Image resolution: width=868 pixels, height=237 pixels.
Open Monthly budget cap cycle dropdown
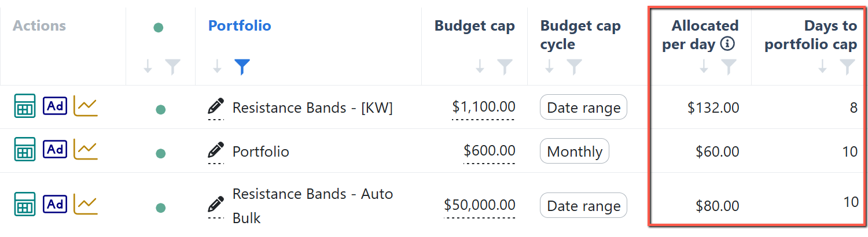click(x=575, y=151)
